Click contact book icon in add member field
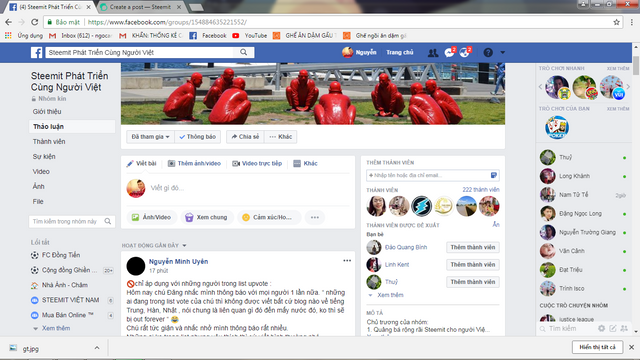Viewport: 640px width, 360px height. (494, 175)
